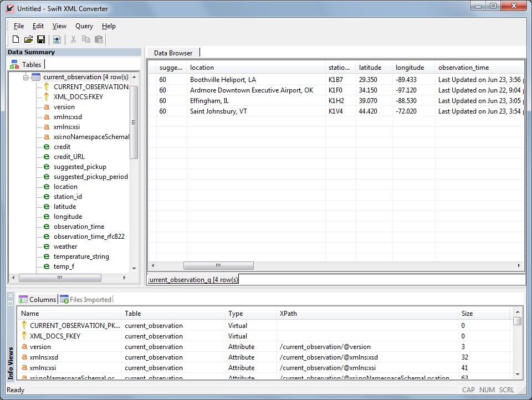The width and height of the screenshot is (532, 400).
Task: Click the key icon beside XML_DOCS:FKEY in tree
Action: (47, 97)
